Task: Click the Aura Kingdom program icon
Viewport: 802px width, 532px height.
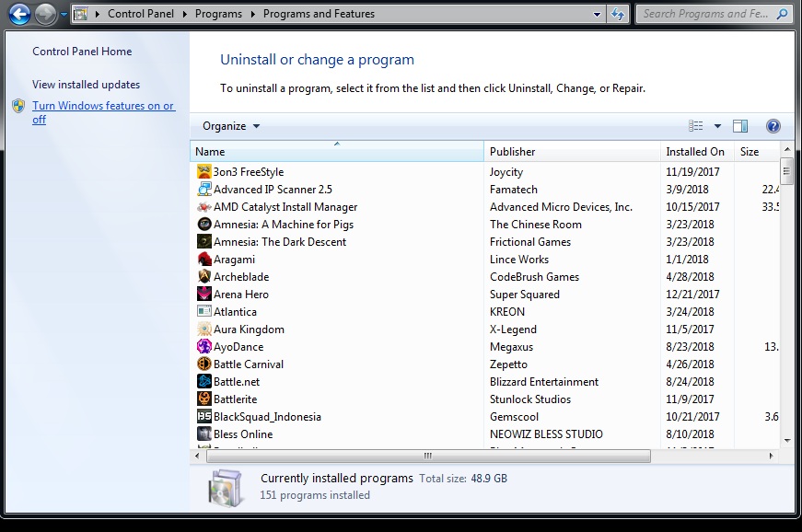Action: tap(204, 330)
